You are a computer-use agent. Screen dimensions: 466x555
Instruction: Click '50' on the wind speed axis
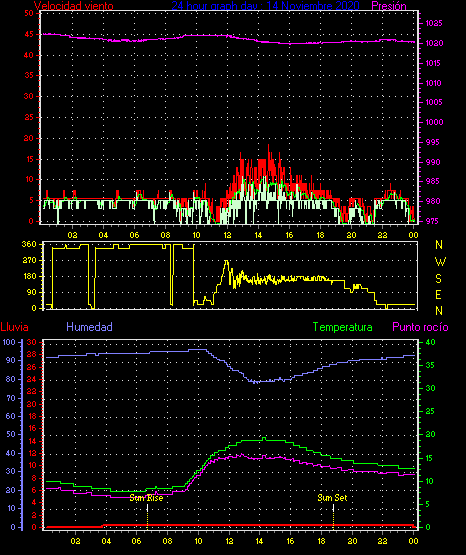(29, 13)
